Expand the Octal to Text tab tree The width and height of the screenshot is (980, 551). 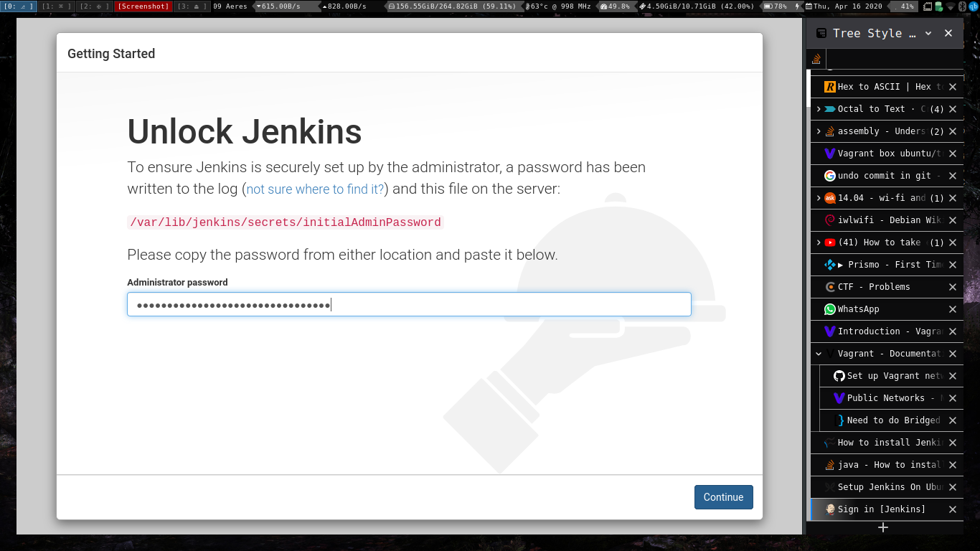pos(819,109)
